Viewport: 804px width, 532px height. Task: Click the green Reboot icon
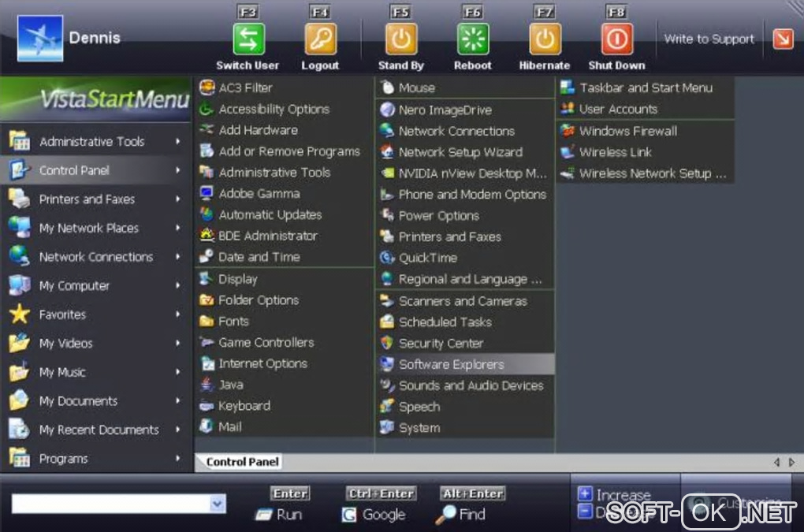click(x=473, y=39)
